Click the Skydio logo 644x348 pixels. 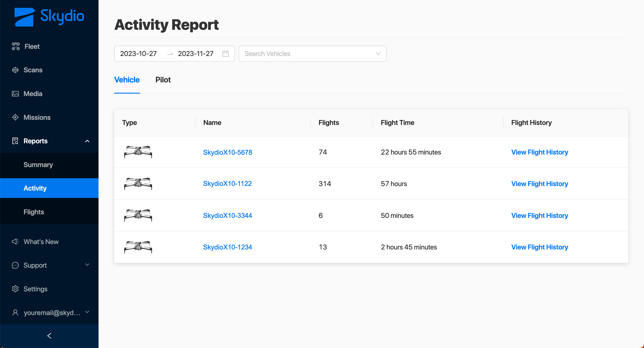click(x=49, y=17)
